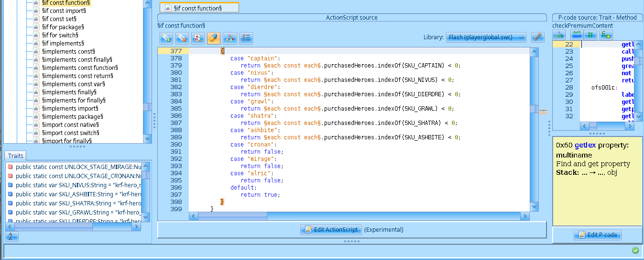Screen dimensions: 644x260
Task: Open the P-code graph view icon
Action: pos(558,35)
